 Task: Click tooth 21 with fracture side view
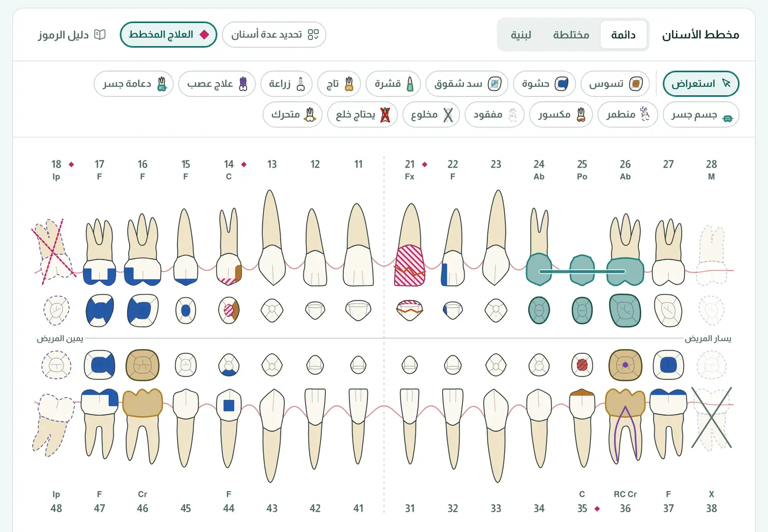coord(410,245)
